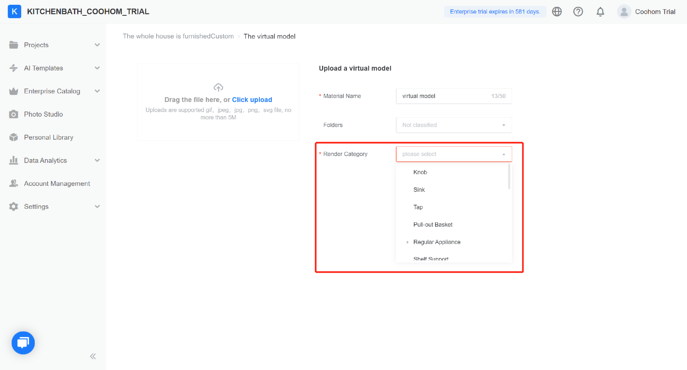Click the blue K logo icon
Viewport: 687px width, 370px height.
[x=14, y=11]
